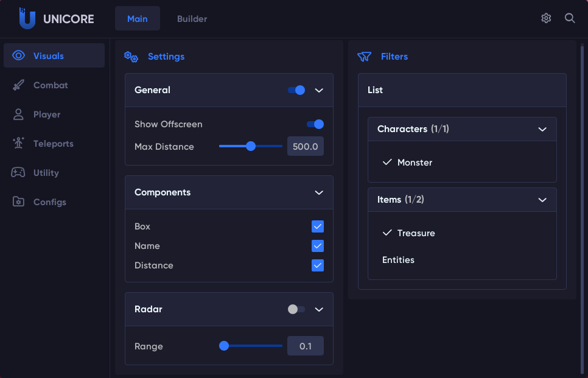588x378 pixels.
Task: Collapse the Items (1/2) group
Action: click(x=542, y=200)
